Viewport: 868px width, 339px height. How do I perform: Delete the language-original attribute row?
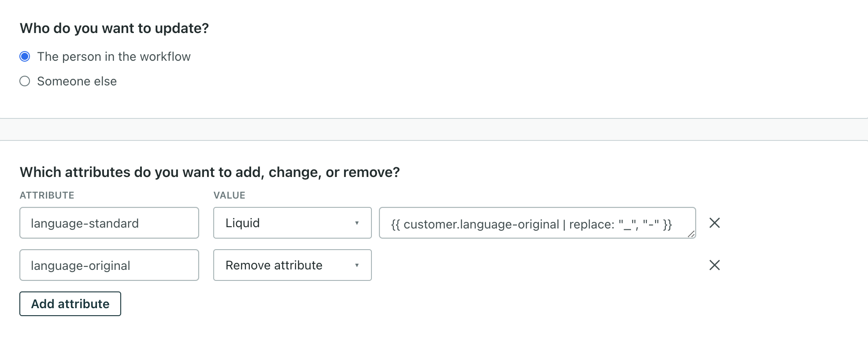(714, 265)
